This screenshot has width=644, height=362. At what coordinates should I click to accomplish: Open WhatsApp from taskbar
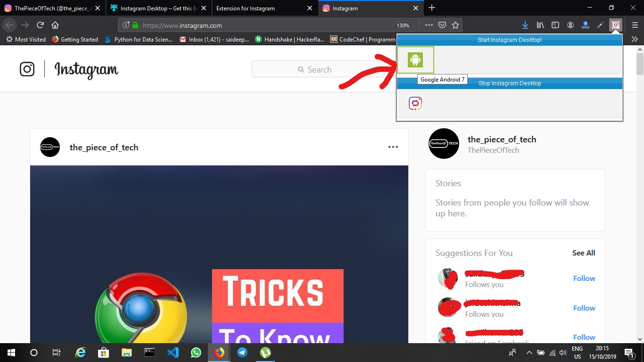coord(196,353)
